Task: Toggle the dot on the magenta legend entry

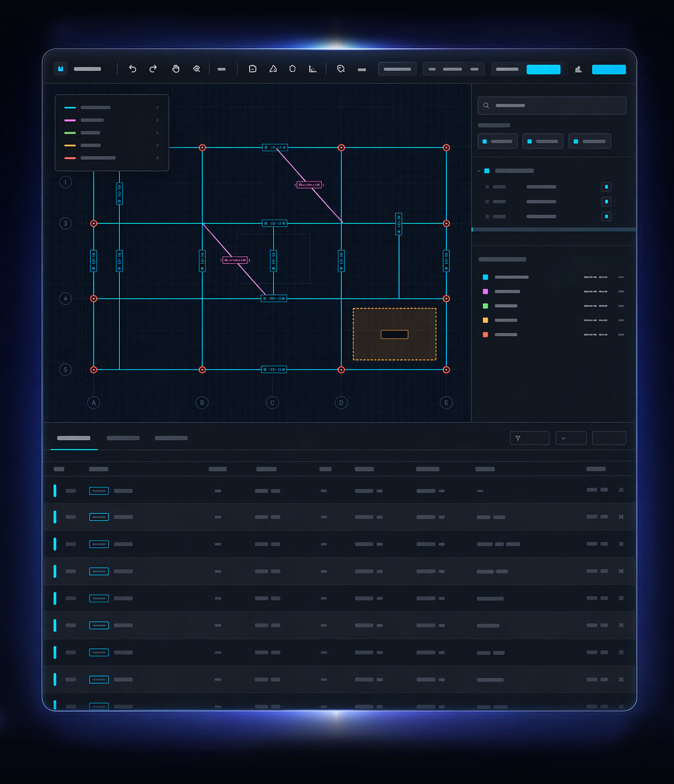Action: coord(157,120)
